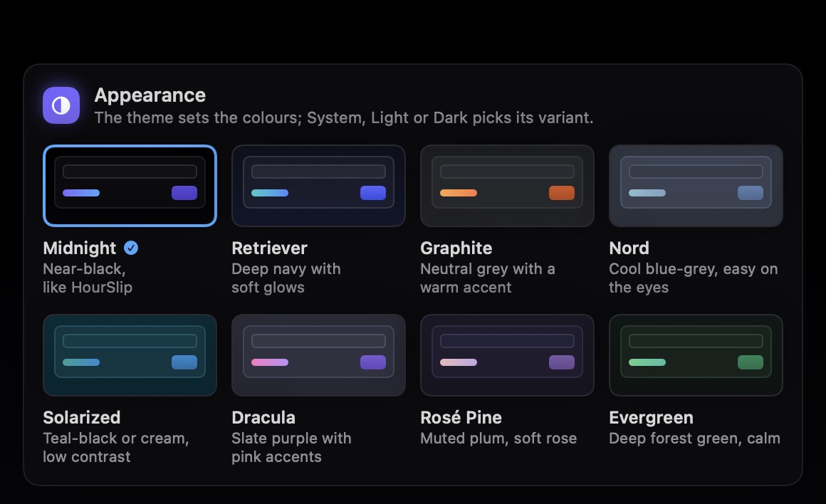Click the Solarized theme name label

click(x=82, y=418)
